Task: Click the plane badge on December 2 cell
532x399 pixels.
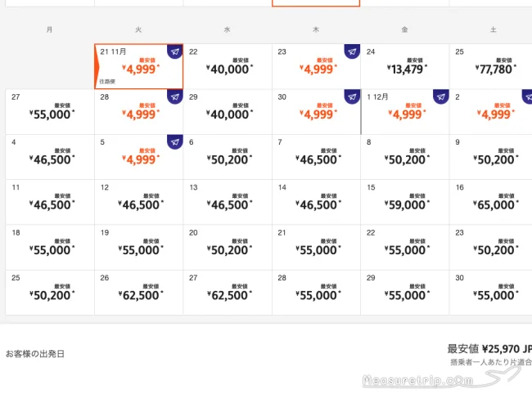Action: pyautogui.click(x=527, y=97)
